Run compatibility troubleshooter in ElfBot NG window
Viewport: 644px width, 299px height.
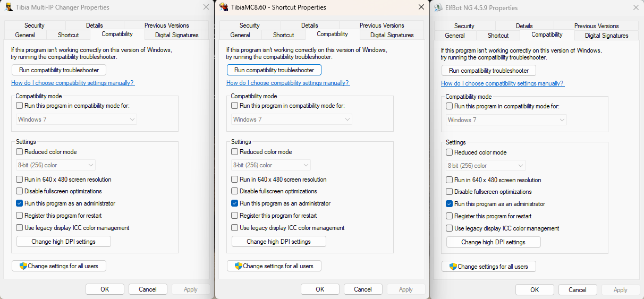pos(489,71)
